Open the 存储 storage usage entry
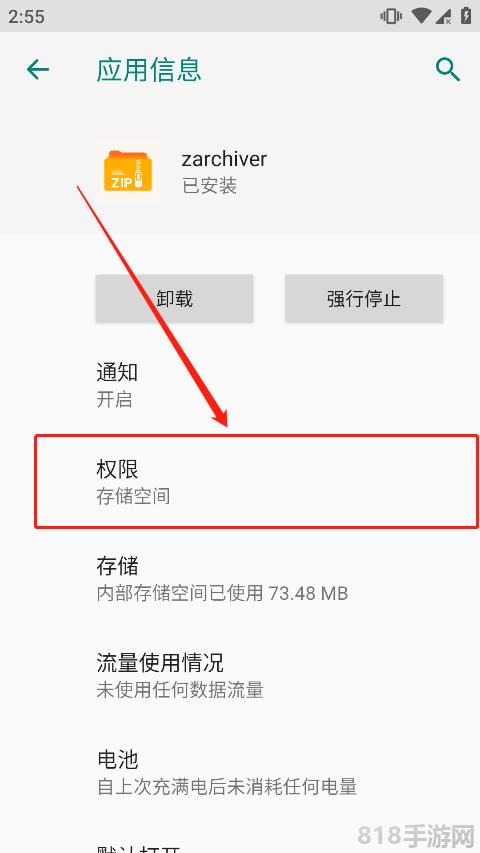Image resolution: width=480 pixels, height=853 pixels. [x=240, y=578]
